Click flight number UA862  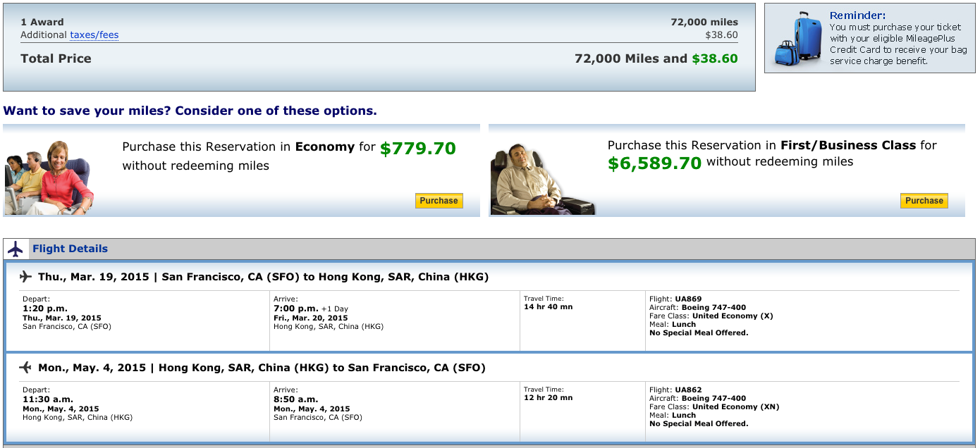[x=688, y=390]
